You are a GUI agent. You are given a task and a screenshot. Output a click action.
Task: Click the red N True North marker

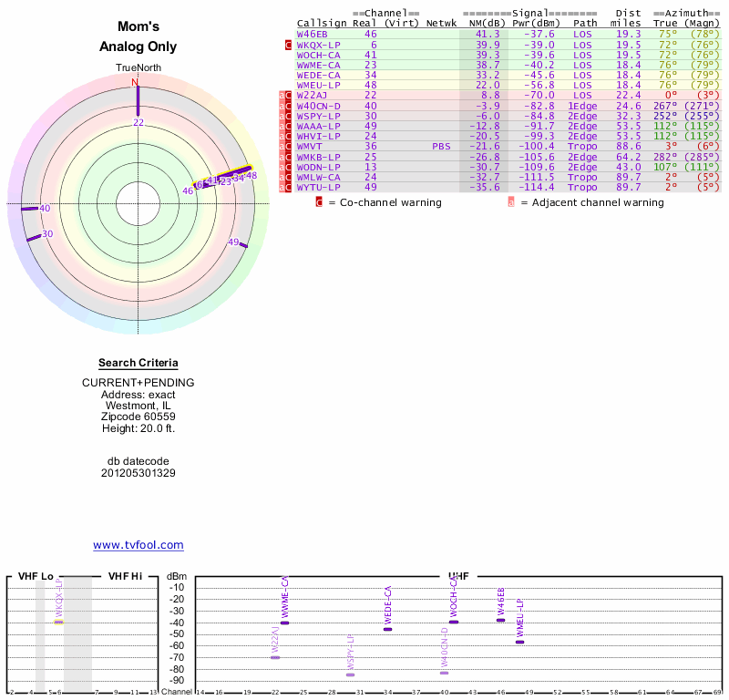click(x=137, y=82)
